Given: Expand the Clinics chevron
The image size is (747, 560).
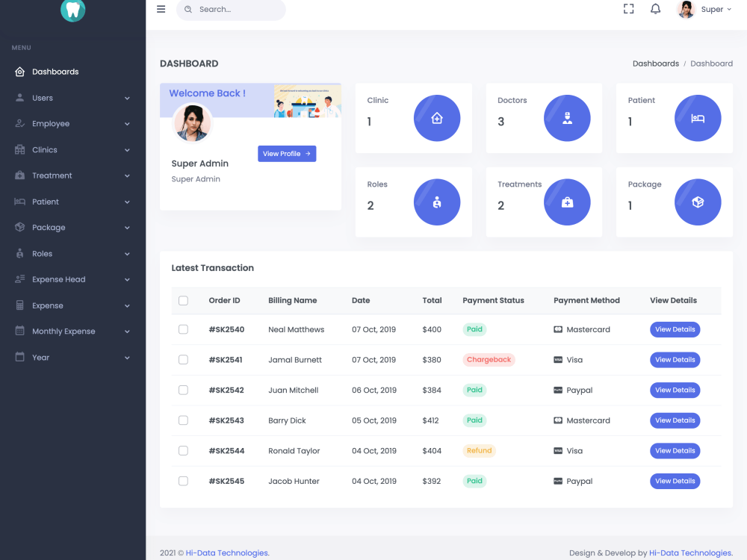Looking at the screenshot, I should tap(127, 150).
